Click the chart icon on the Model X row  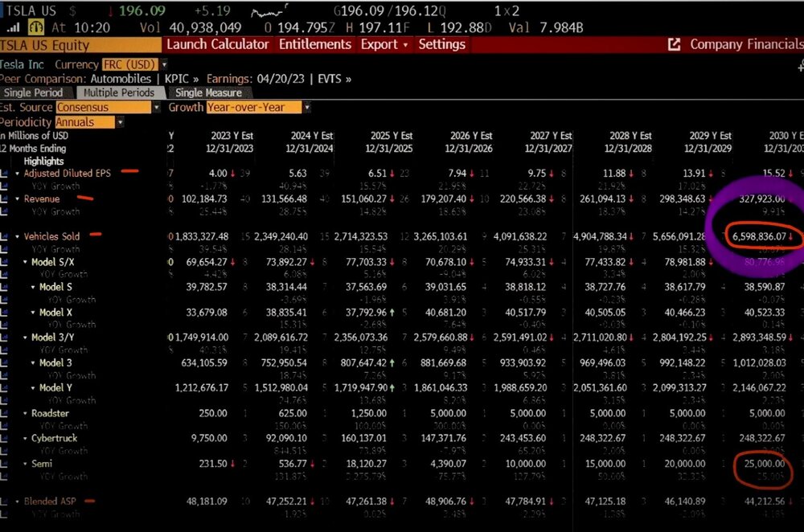pyautogui.click(x=4, y=312)
